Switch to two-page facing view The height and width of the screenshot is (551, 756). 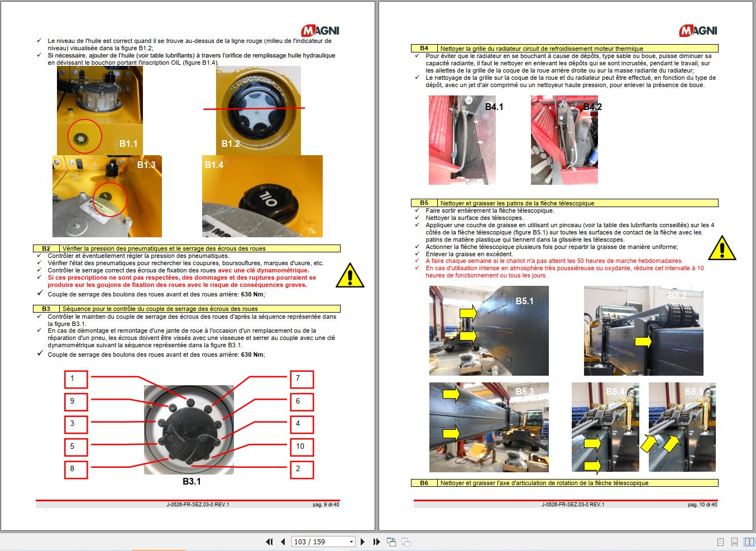749,542
